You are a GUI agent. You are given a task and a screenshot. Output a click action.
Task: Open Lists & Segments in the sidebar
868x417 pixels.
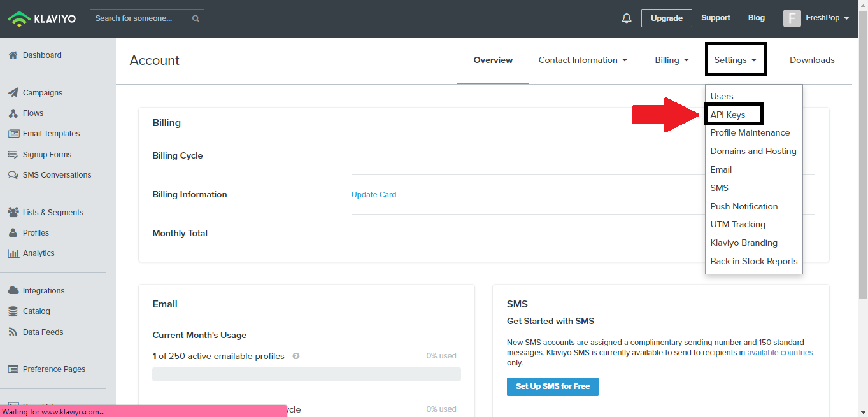click(53, 213)
